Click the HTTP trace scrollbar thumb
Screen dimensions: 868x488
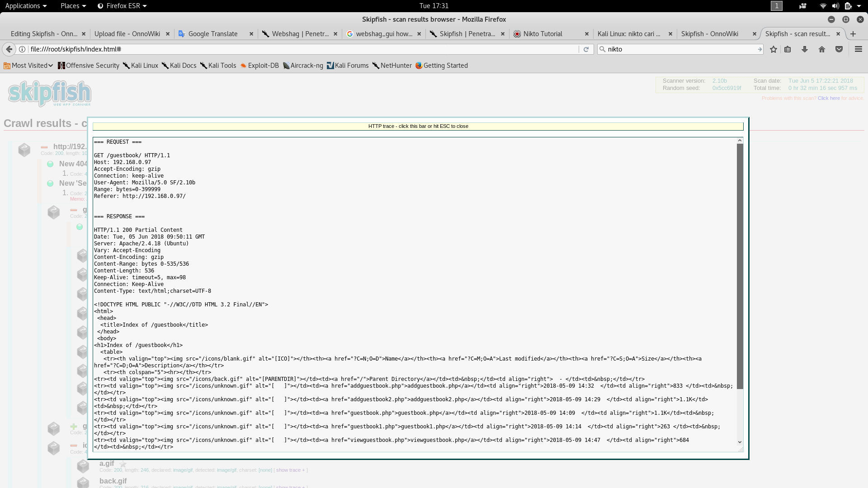tap(740, 266)
